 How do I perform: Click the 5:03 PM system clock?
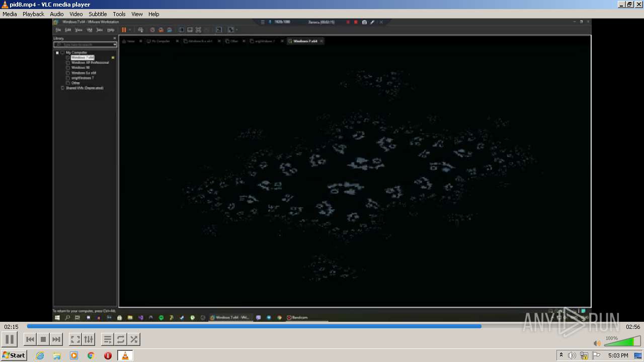click(618, 355)
